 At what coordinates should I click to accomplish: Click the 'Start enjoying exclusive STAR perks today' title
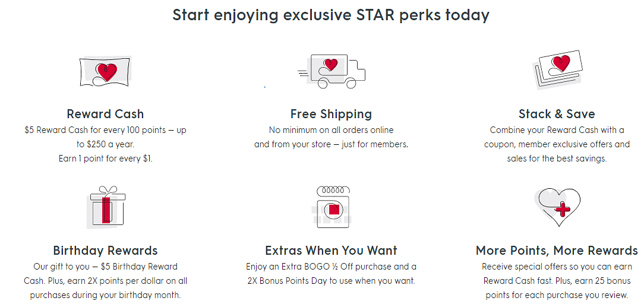coord(331,15)
